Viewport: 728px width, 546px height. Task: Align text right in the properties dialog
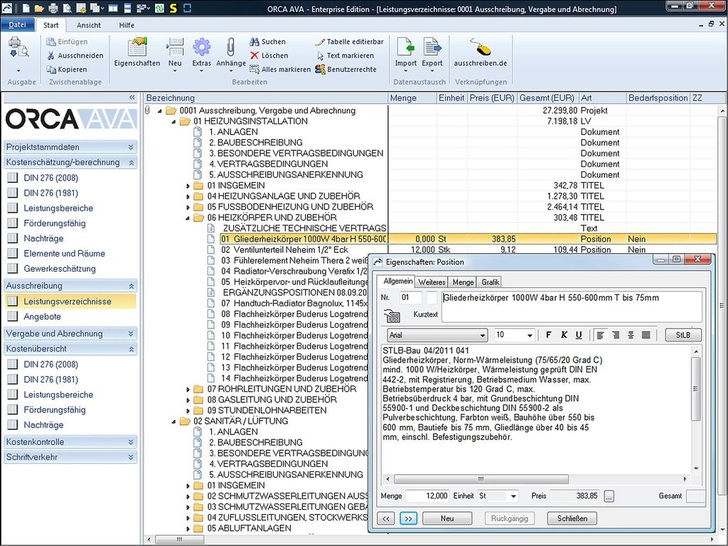tap(616, 335)
